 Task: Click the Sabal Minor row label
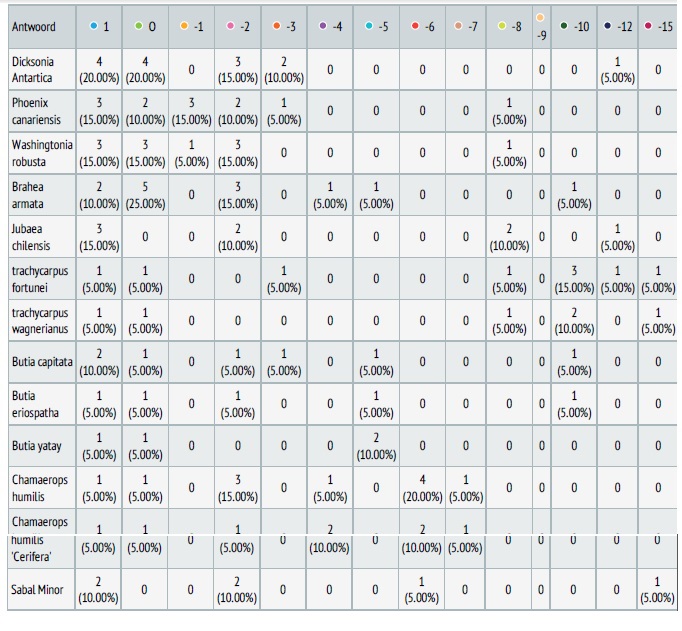(38, 590)
